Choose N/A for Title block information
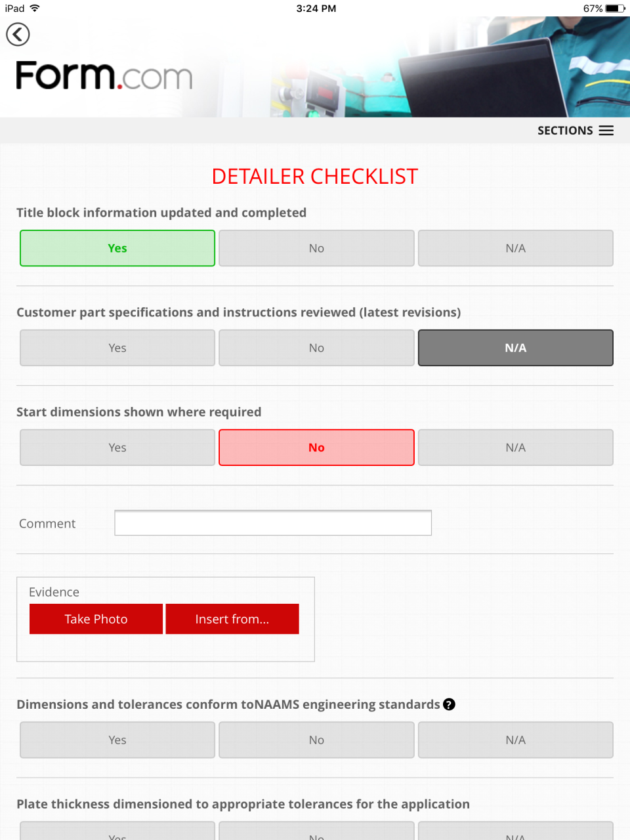This screenshot has height=840, width=630. [x=515, y=248]
